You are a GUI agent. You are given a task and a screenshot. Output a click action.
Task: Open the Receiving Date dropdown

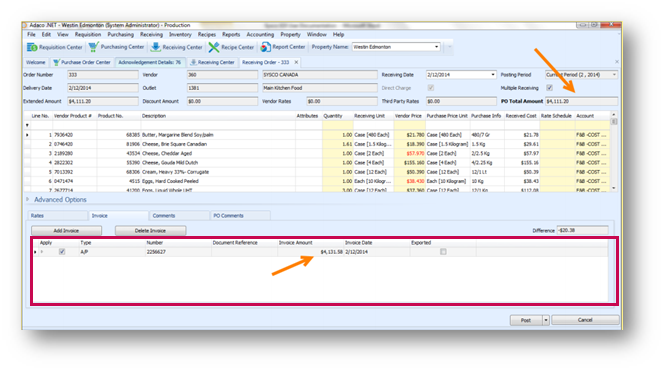(x=493, y=75)
